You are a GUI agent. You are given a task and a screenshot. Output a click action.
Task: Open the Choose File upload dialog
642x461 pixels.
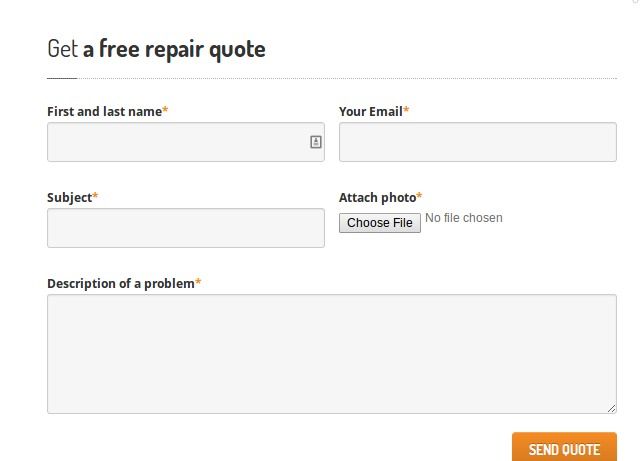tap(380, 223)
